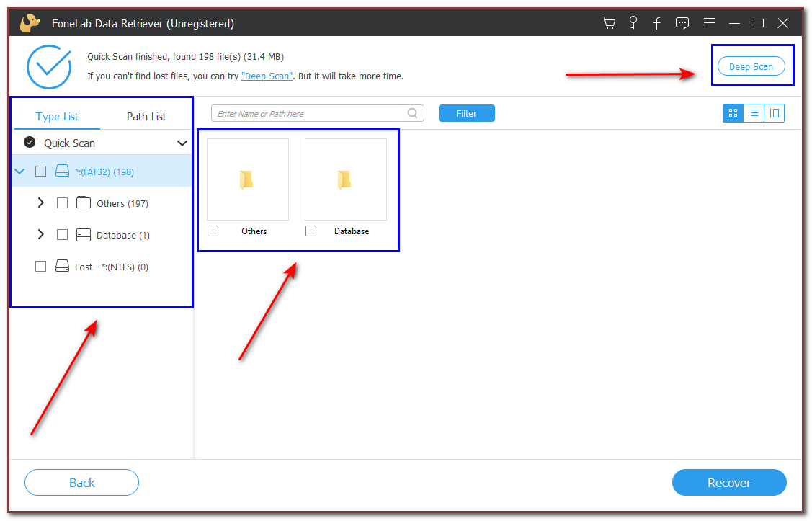The width and height of the screenshot is (812, 521).
Task: Collapse the FAT32 drive tree node
Action: point(19,171)
